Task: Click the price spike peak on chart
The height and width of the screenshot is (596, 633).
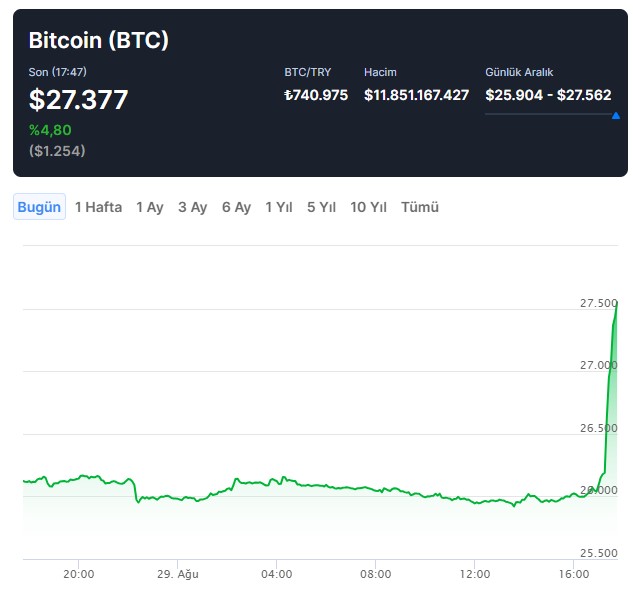Action: 616,302
